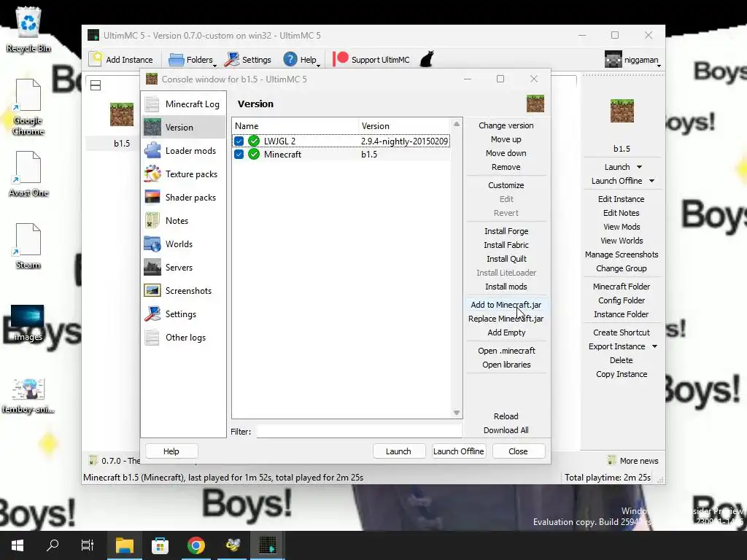This screenshot has width=747, height=560.
Task: Expand Launch Offline dropdown arrow in right panel
Action: tap(651, 181)
